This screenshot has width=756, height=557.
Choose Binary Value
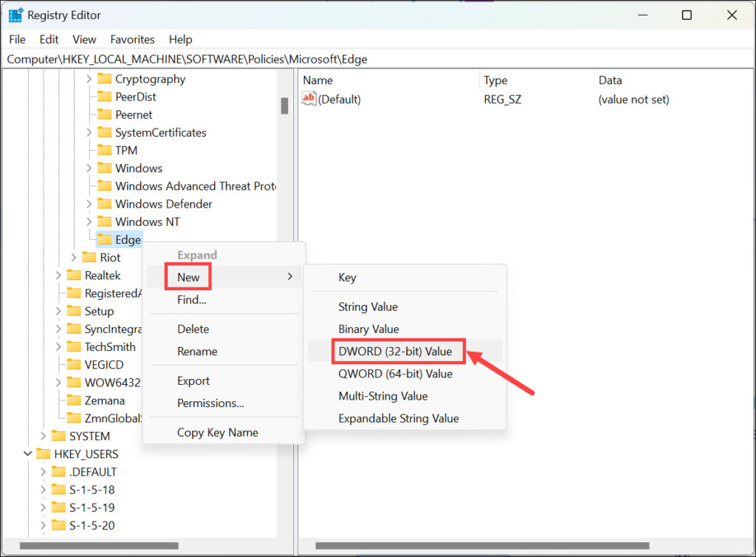[405, 329]
